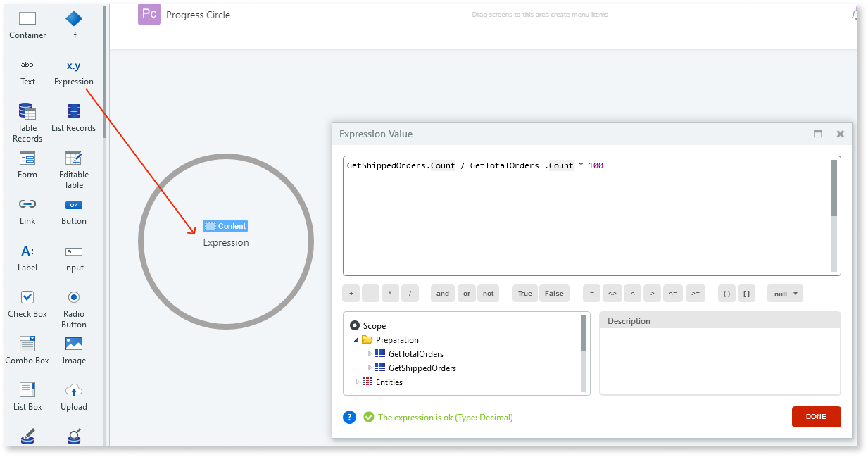868x457 pixels.
Task: Select the Table Records widget
Action: click(27, 120)
